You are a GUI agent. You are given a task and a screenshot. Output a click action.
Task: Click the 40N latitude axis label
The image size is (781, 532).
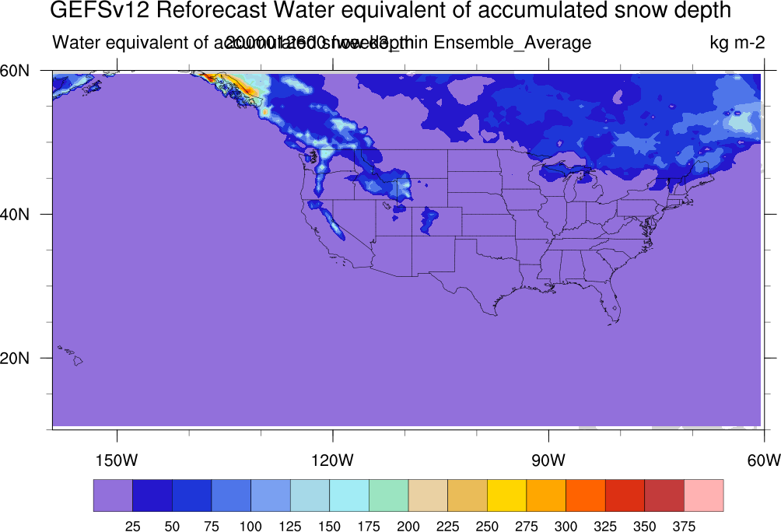point(15,214)
